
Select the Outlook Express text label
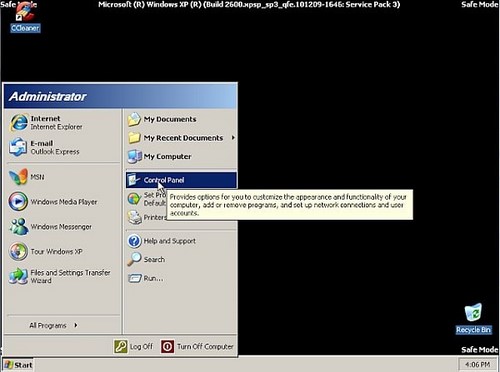click(55, 152)
